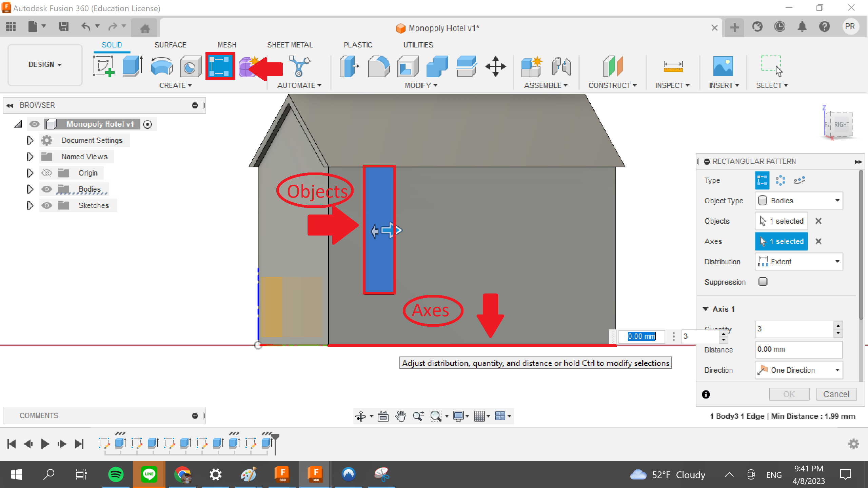Screen dimensions: 868x488
Task: Select the Hole tool
Action: tap(191, 66)
